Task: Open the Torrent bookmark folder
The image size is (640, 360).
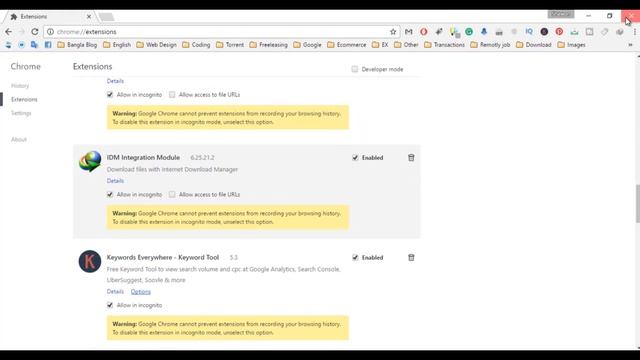Action: [x=230, y=44]
